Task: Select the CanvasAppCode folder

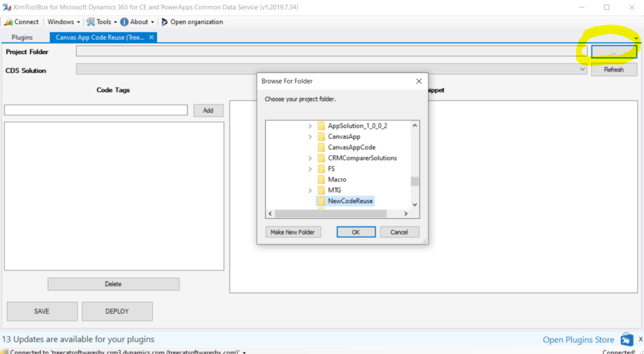Action: pos(352,147)
